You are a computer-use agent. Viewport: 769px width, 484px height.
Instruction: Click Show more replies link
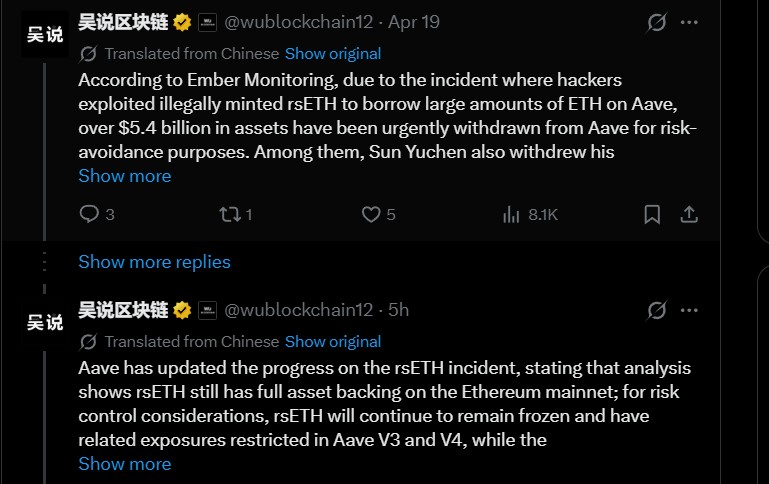[154, 262]
